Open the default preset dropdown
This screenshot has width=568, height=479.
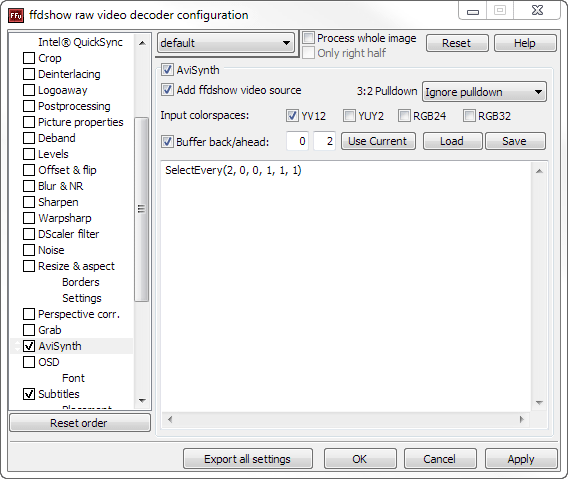(x=226, y=43)
